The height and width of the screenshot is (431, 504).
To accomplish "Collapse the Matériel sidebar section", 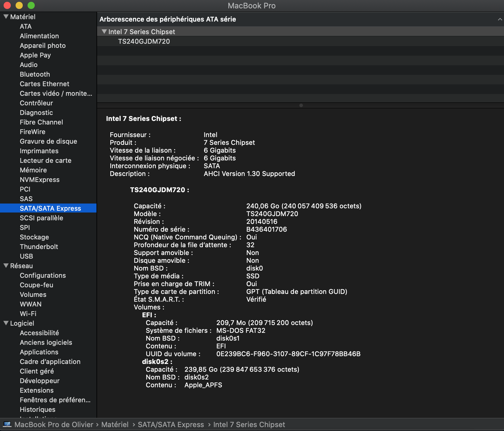I will 6,17.
